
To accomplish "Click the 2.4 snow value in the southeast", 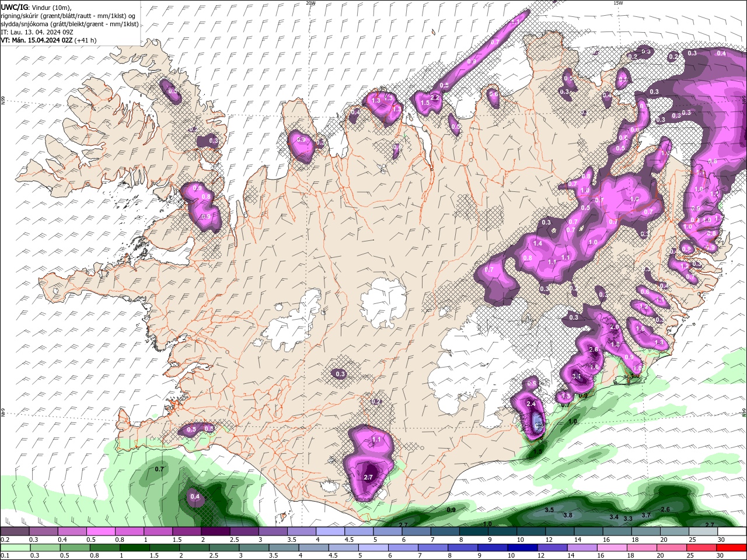I will [531, 404].
